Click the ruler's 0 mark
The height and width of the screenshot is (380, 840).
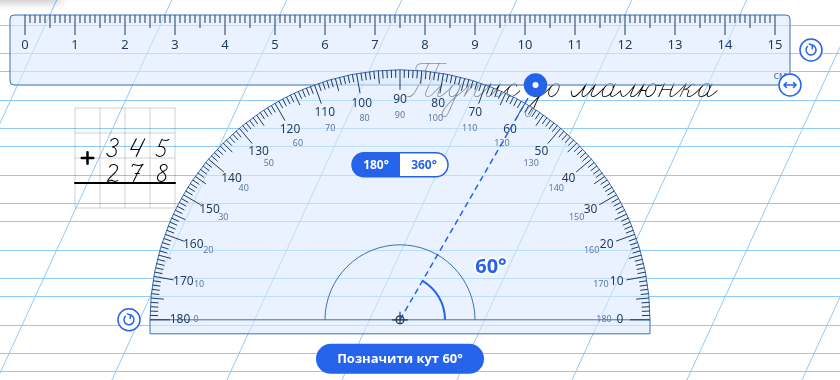click(x=25, y=45)
